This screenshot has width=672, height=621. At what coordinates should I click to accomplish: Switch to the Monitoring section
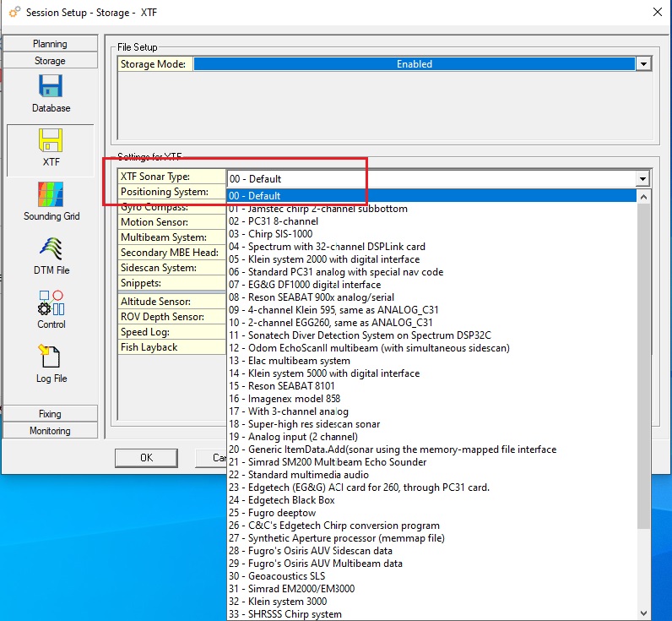pos(50,431)
